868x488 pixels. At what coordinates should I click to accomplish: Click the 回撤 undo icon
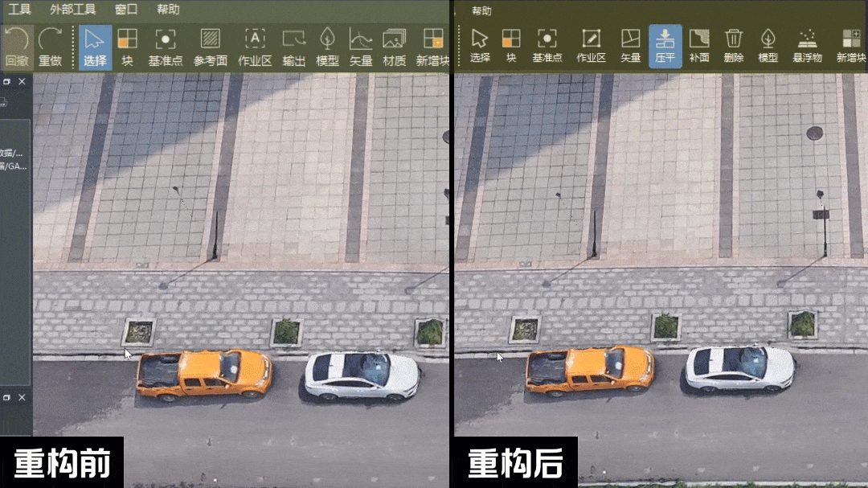[x=16, y=46]
